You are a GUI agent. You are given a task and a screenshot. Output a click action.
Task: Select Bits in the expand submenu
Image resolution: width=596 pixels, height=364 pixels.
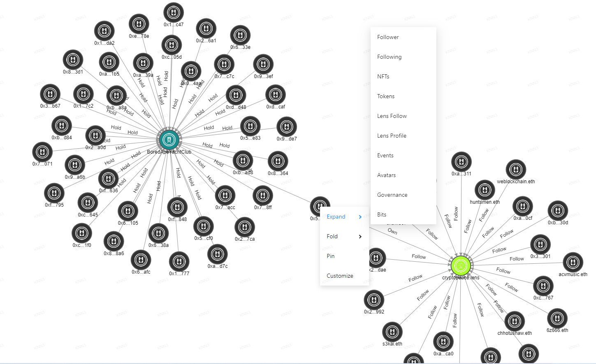(x=403, y=214)
